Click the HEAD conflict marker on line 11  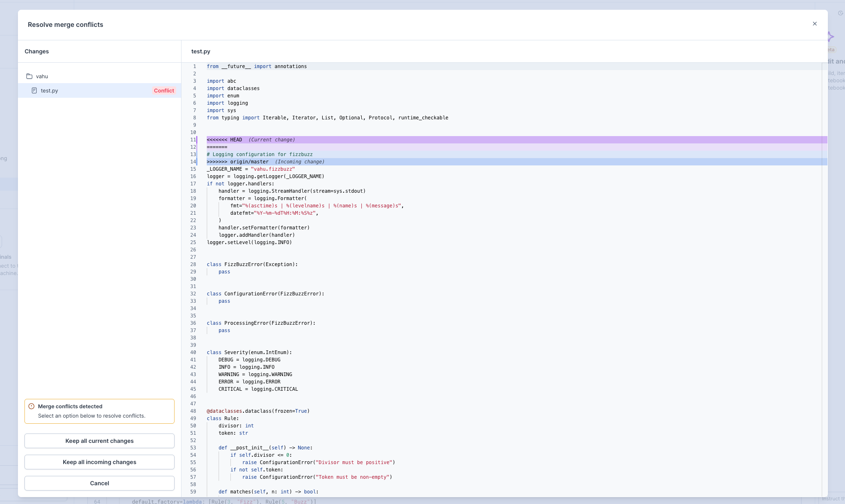coord(251,140)
